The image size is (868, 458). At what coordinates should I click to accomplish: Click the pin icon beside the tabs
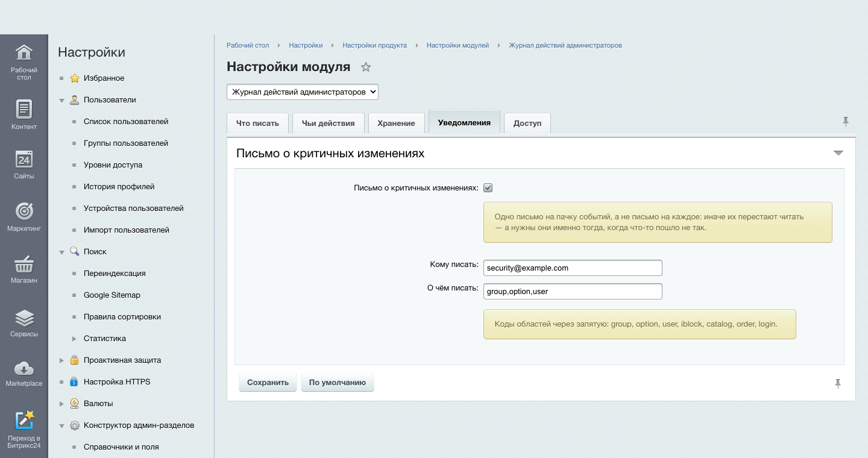coord(846,122)
